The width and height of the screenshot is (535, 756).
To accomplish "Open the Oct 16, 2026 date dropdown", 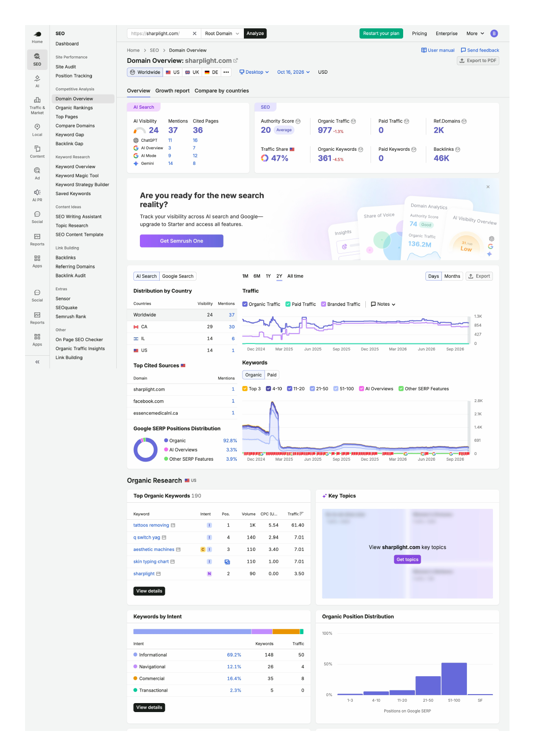I will tap(293, 72).
